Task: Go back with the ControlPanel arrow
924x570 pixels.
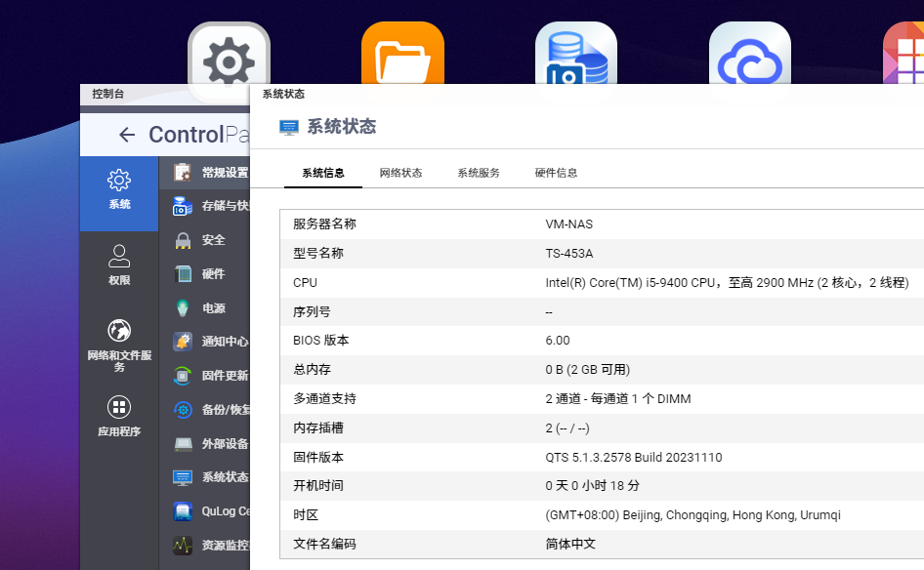Action: click(127, 135)
